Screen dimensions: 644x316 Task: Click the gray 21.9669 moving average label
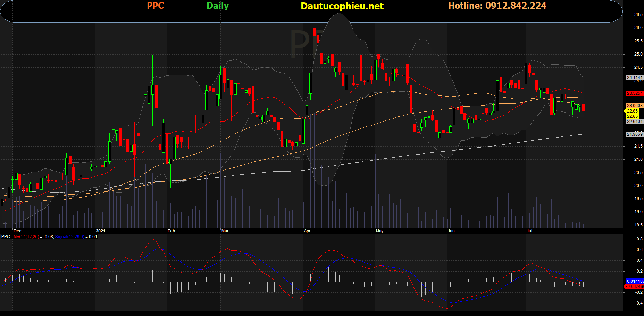click(634, 134)
